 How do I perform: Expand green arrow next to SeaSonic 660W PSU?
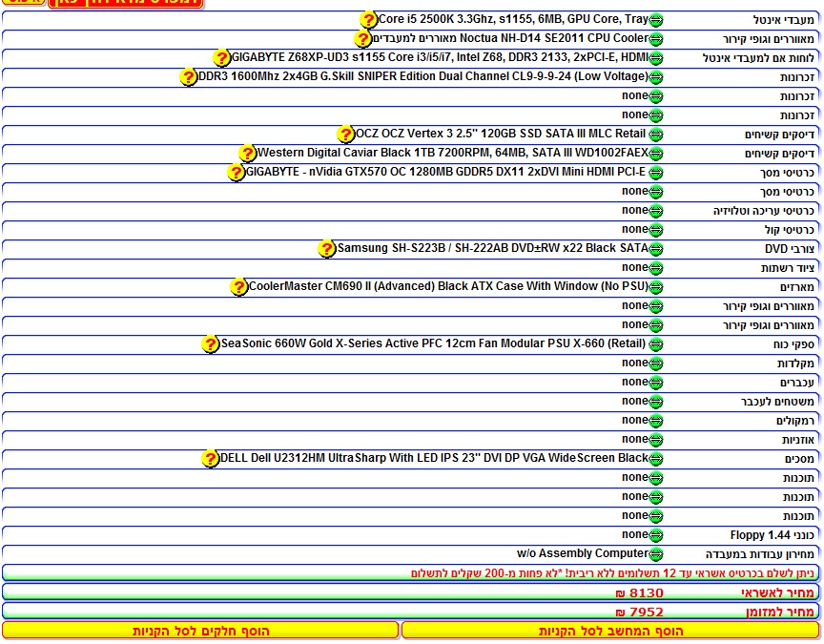(x=656, y=344)
